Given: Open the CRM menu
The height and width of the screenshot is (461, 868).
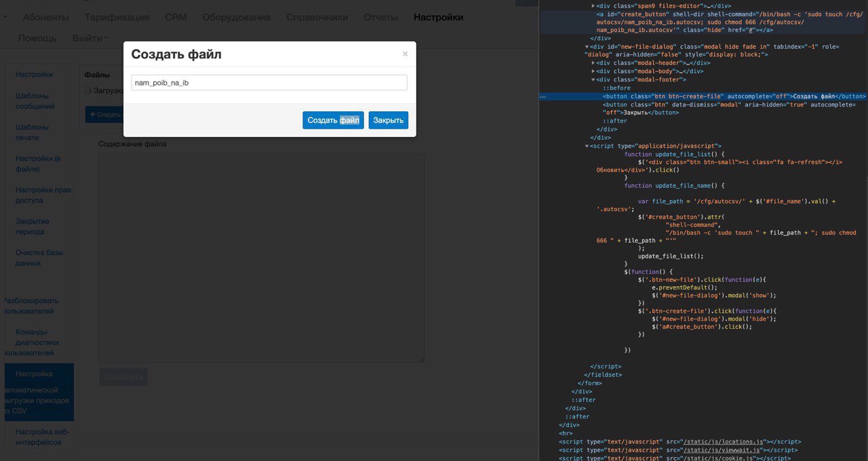Looking at the screenshot, I should click(176, 17).
